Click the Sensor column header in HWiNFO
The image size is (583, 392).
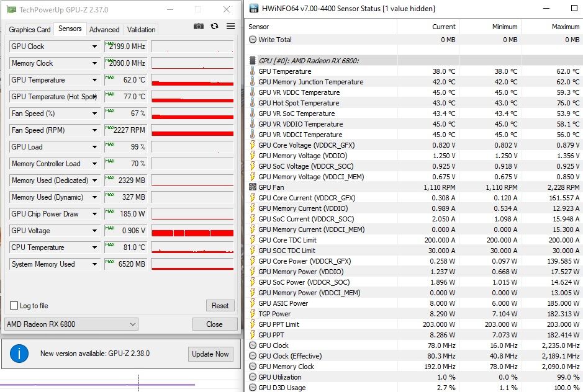coord(321,27)
